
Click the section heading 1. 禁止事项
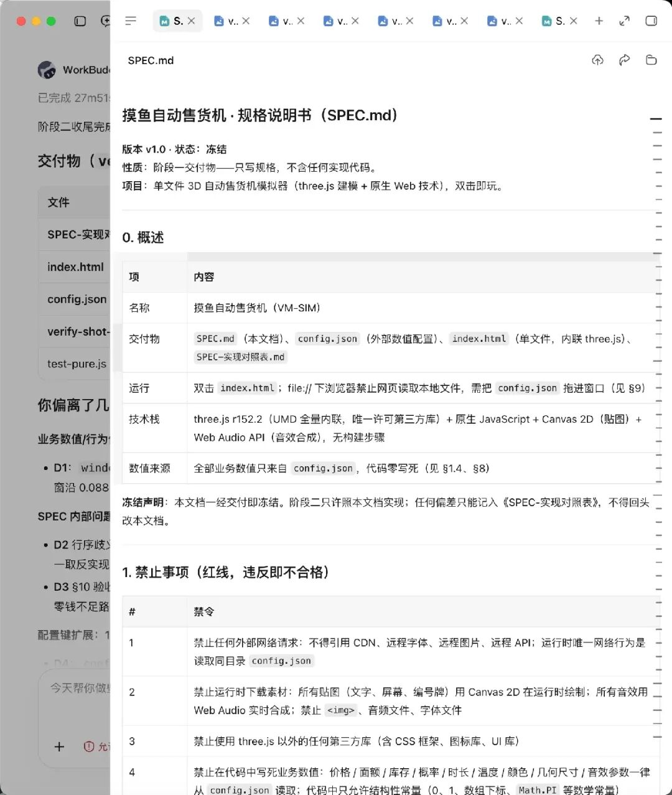tap(225, 572)
